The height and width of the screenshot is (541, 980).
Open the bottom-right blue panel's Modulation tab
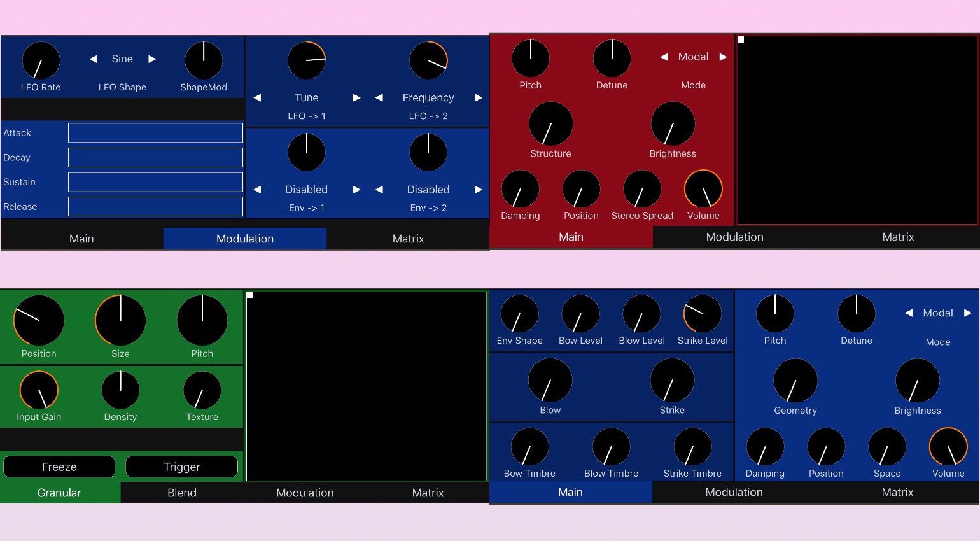(x=734, y=492)
